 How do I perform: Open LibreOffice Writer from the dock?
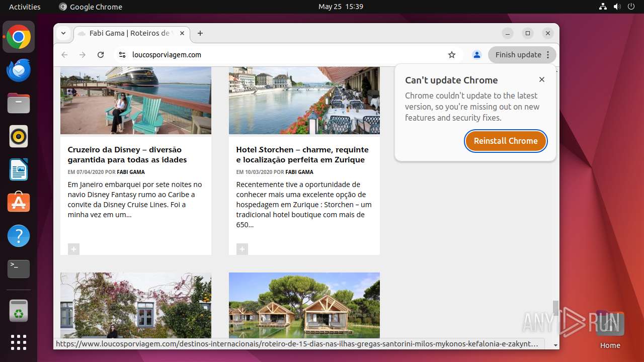[19, 169]
